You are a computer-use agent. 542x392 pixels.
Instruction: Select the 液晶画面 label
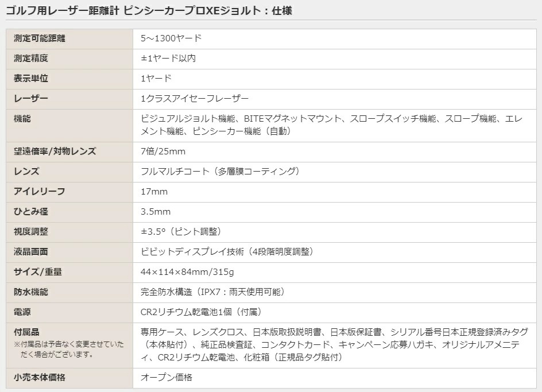pos(31,251)
